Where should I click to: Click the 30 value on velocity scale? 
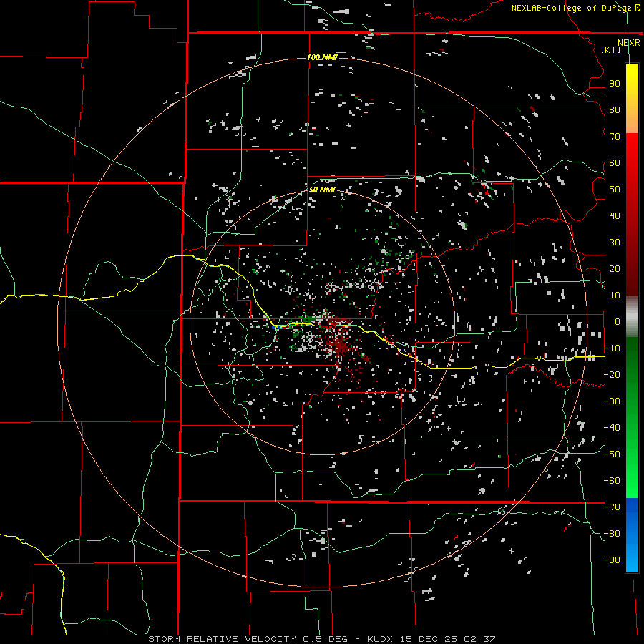615,243
